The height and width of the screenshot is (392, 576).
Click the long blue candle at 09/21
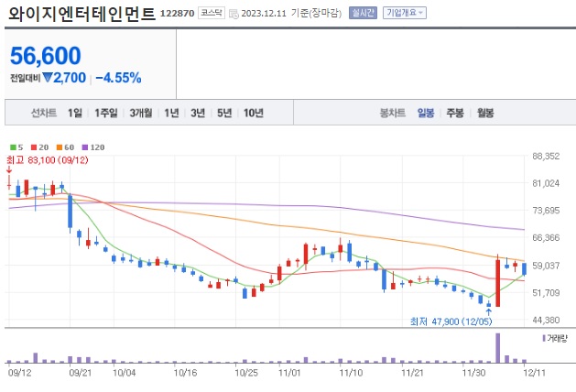point(70,212)
